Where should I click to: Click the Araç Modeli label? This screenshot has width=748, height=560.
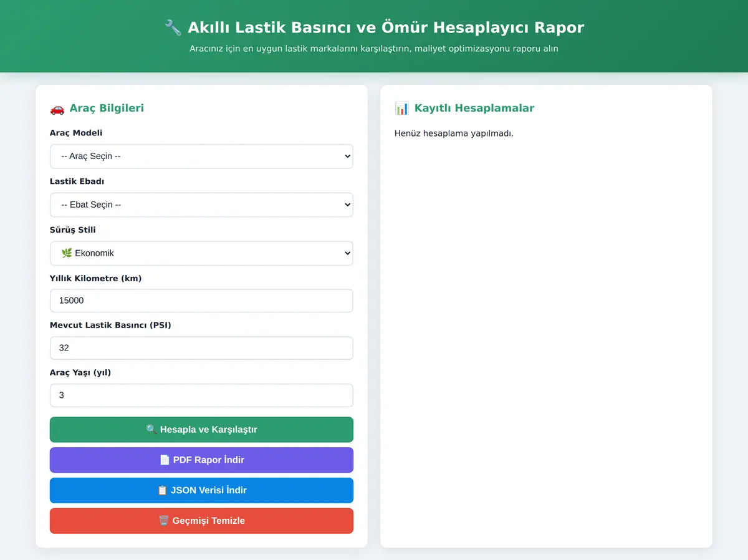click(x=76, y=133)
